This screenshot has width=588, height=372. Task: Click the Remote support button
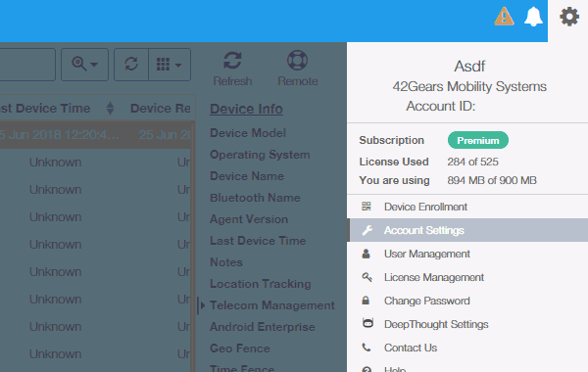pyautogui.click(x=297, y=69)
